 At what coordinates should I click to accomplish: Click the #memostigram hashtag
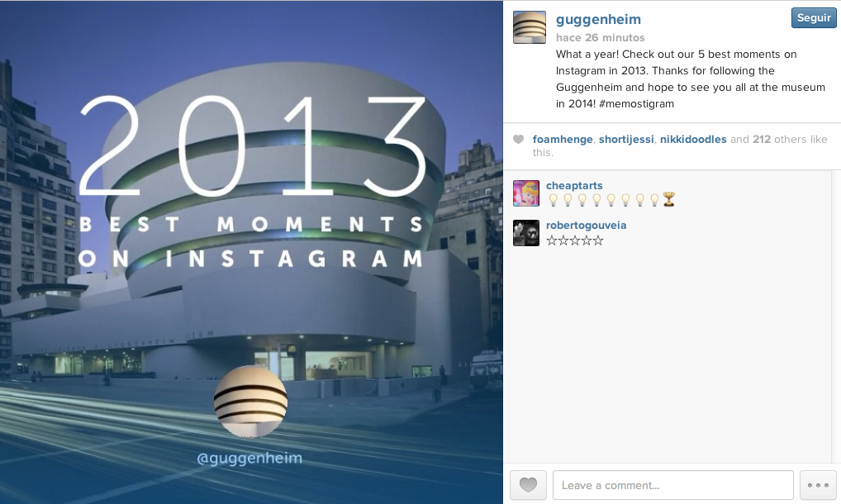[636, 104]
